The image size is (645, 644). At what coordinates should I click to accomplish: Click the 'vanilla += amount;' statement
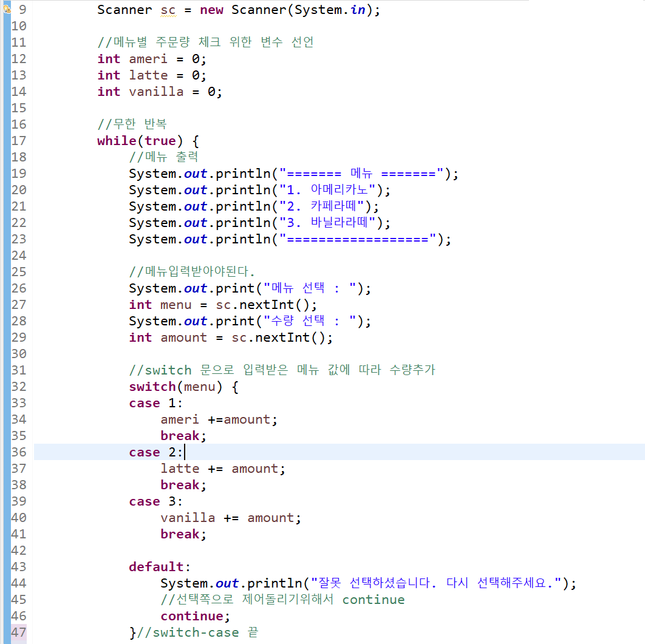pos(231,518)
